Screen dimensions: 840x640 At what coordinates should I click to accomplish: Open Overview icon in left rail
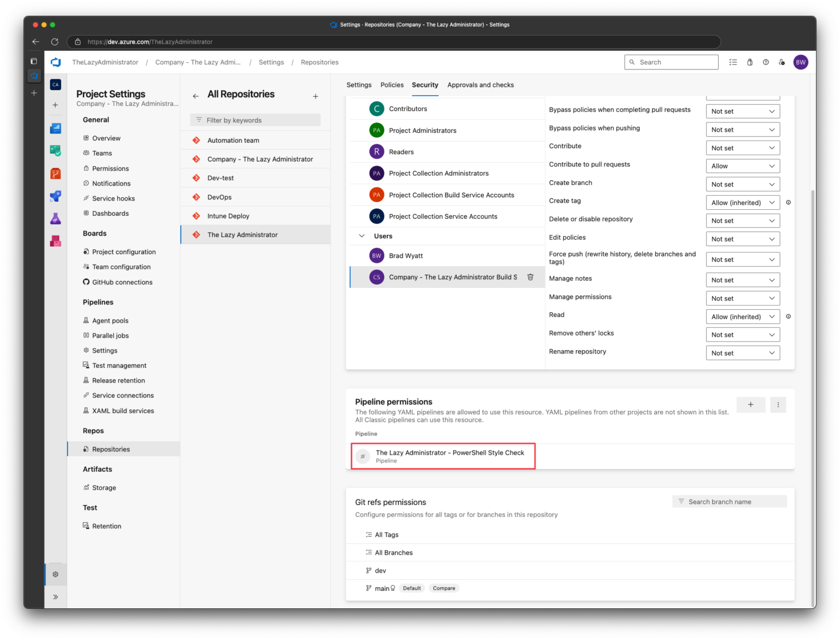point(56,128)
